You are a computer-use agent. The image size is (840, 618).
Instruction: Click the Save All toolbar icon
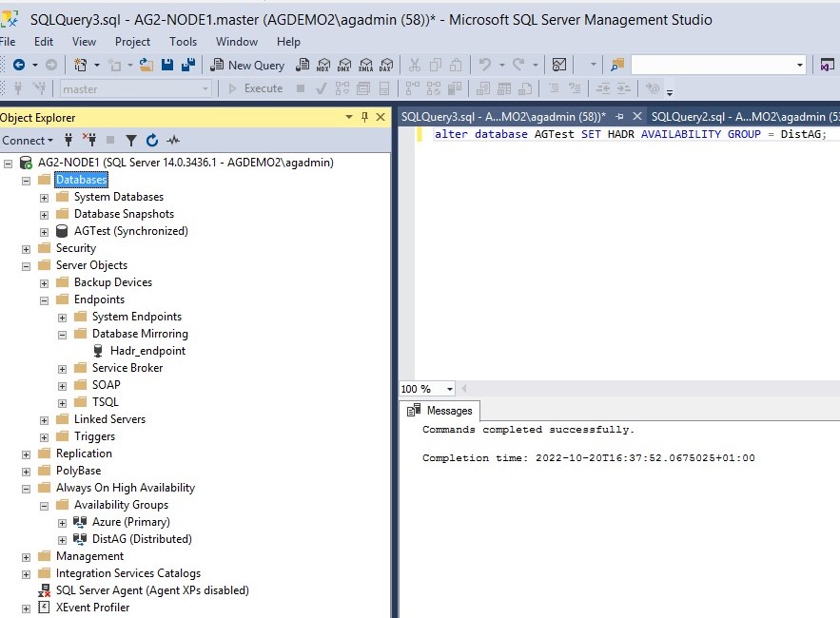187,65
